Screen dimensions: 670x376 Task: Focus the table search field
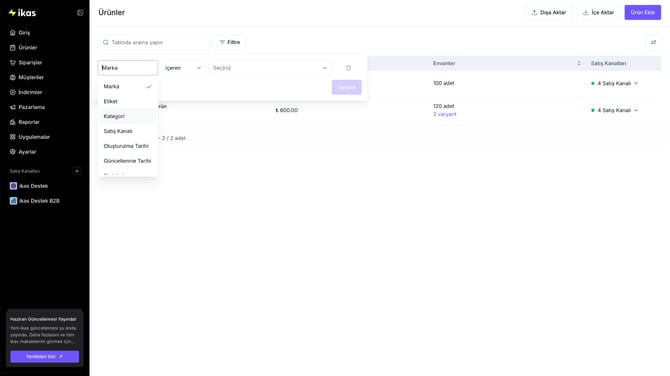[x=154, y=42]
